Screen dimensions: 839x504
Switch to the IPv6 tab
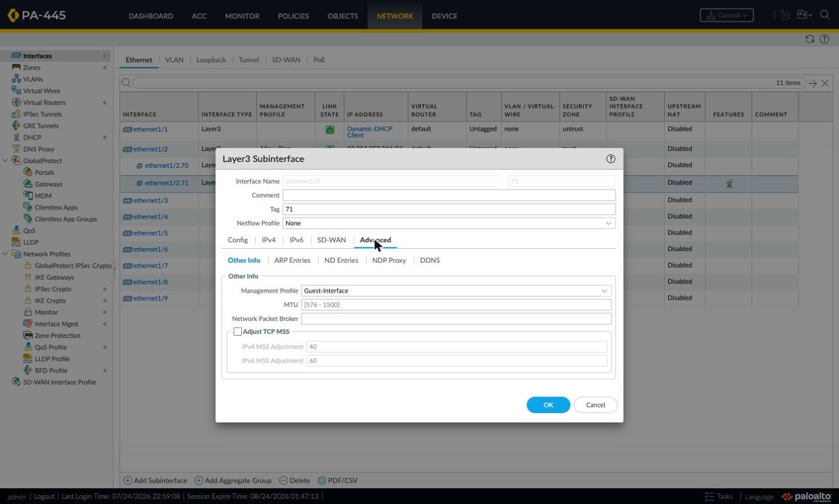coord(296,240)
